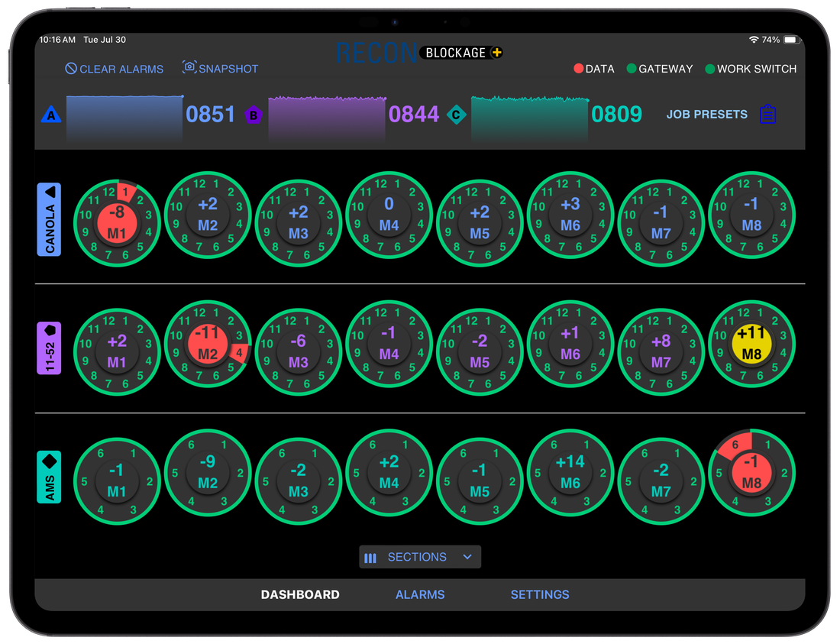The image size is (840, 644).
Task: Click the blue product A flow graph
Action: pos(124,118)
